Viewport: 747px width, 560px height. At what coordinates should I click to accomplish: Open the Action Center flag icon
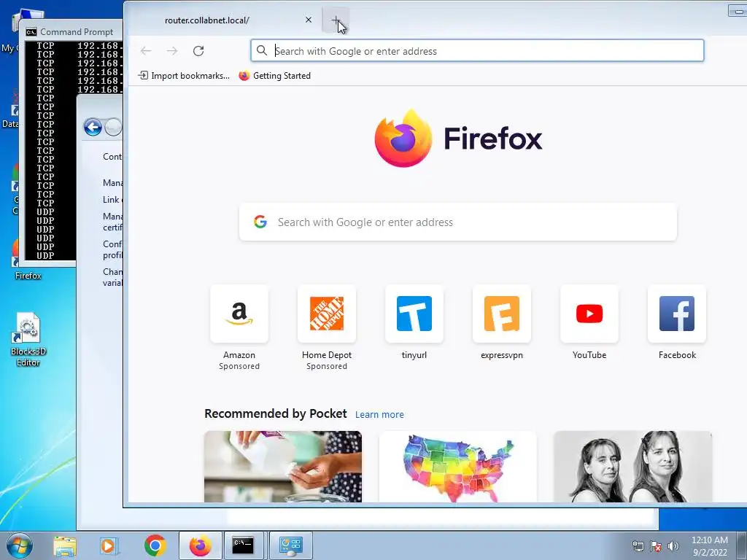(656, 546)
